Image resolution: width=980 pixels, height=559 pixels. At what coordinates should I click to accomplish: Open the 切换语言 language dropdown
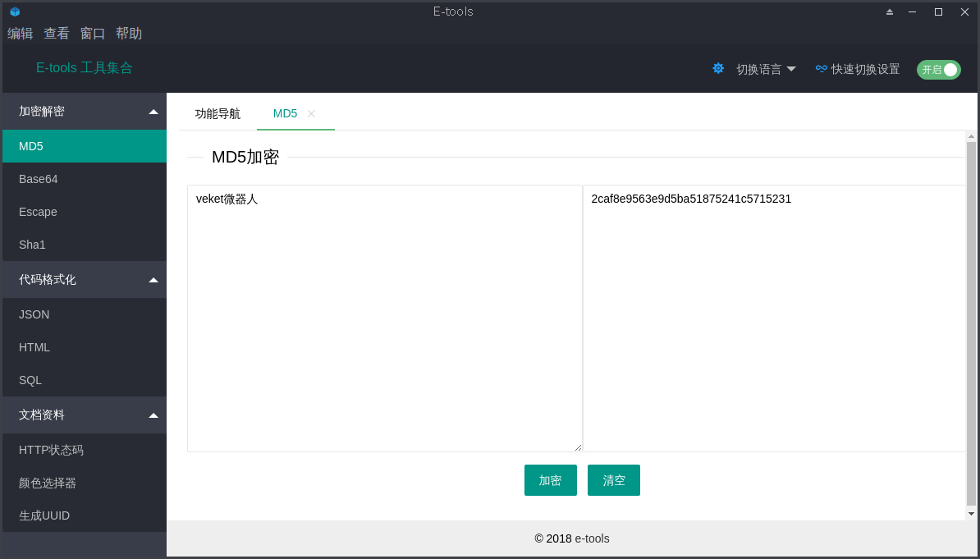[x=766, y=69]
